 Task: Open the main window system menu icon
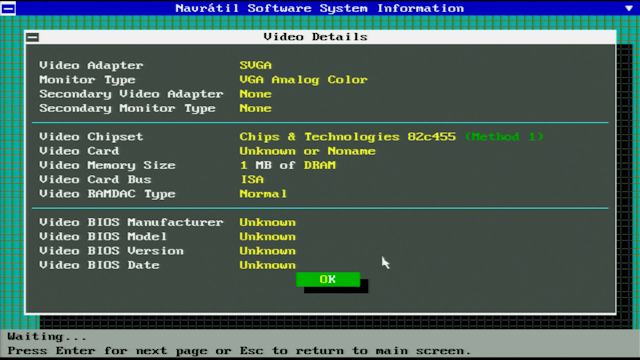tap(8, 8)
